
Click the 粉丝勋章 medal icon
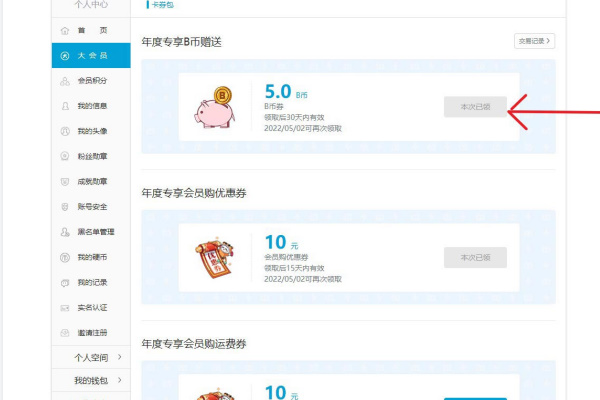(x=65, y=156)
